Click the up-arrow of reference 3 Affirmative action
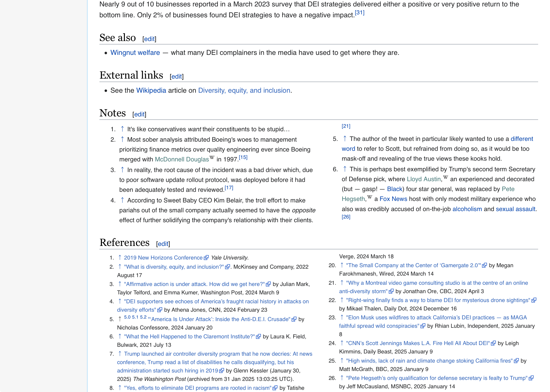The width and height of the screenshot is (550, 392). click(x=120, y=284)
